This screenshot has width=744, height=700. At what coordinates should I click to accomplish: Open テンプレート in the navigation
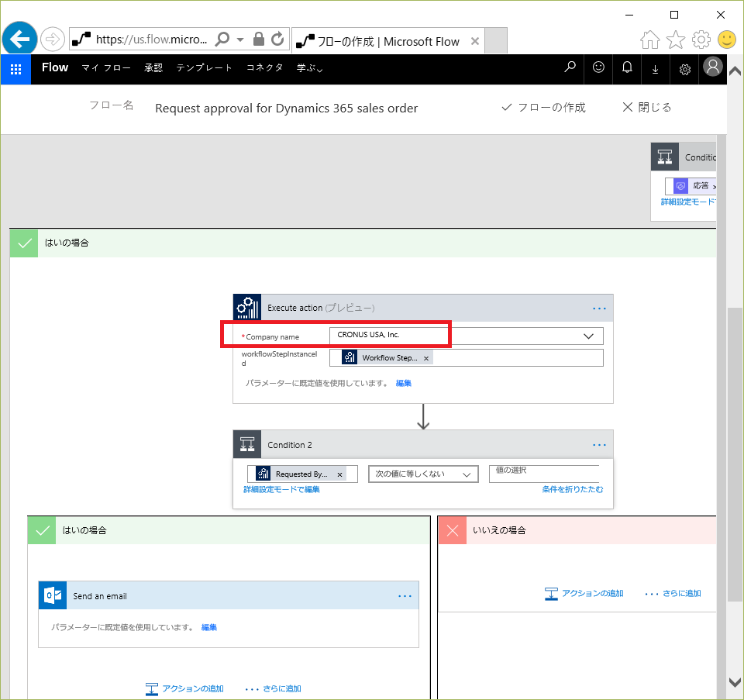204,68
